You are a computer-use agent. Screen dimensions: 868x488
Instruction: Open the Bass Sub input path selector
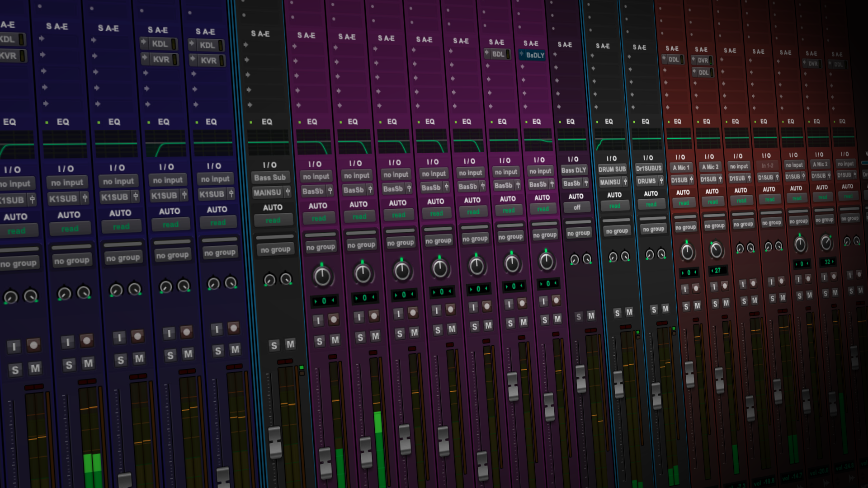click(270, 178)
